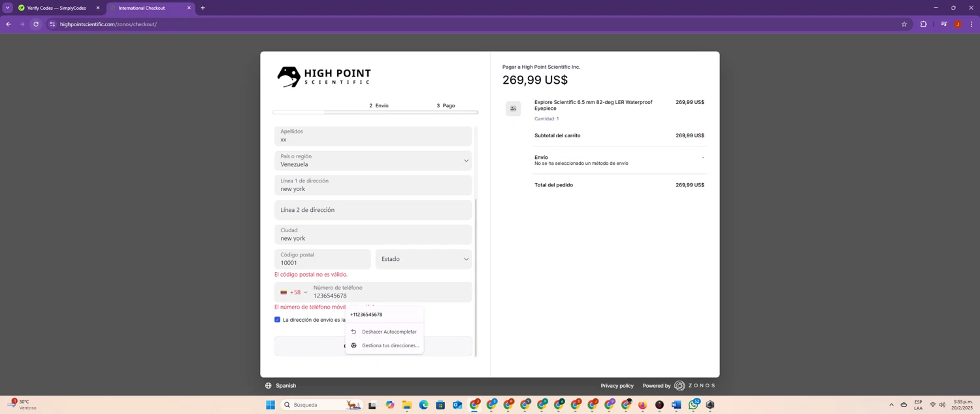The image size is (980, 414).
Task: Switch to International Checkout tab
Action: [x=150, y=8]
